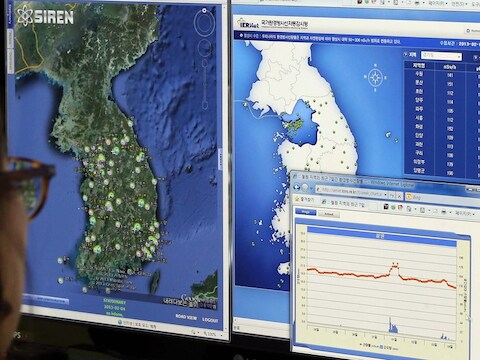Click the Ulleungdo island marker on IERNet map

(x=388, y=135)
